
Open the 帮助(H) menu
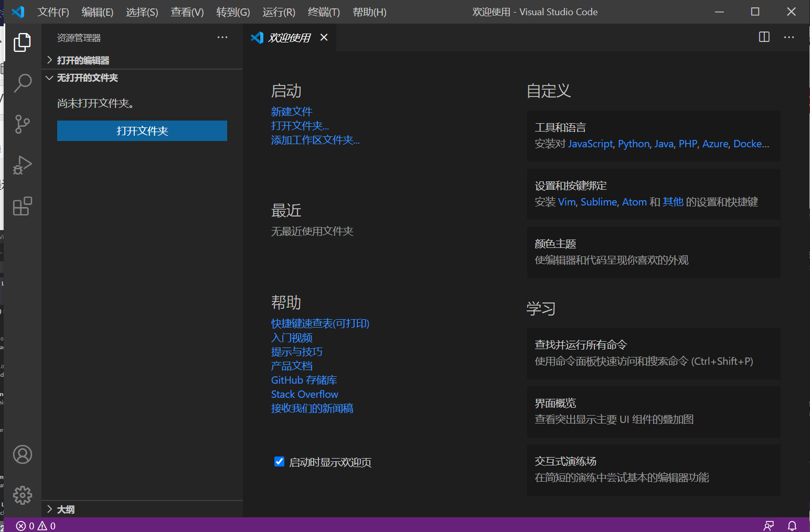click(370, 12)
